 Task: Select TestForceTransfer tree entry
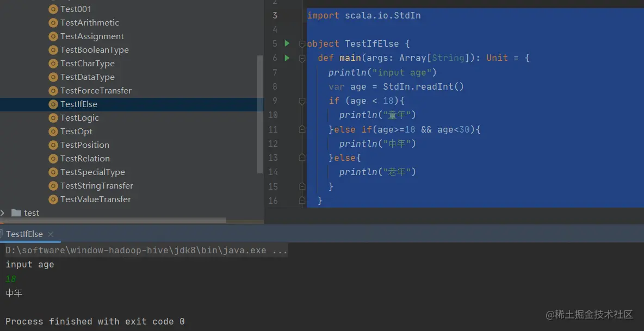[x=96, y=91]
